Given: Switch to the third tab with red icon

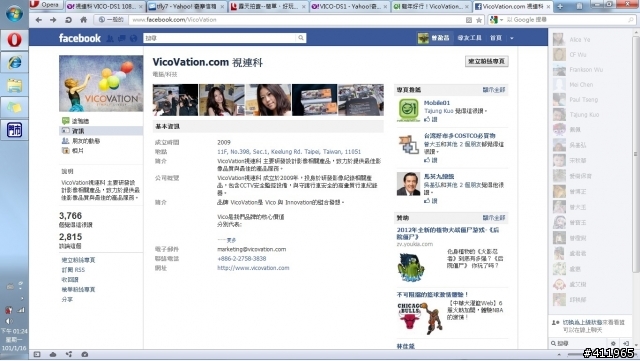Looking at the screenshot, I should (267, 6).
